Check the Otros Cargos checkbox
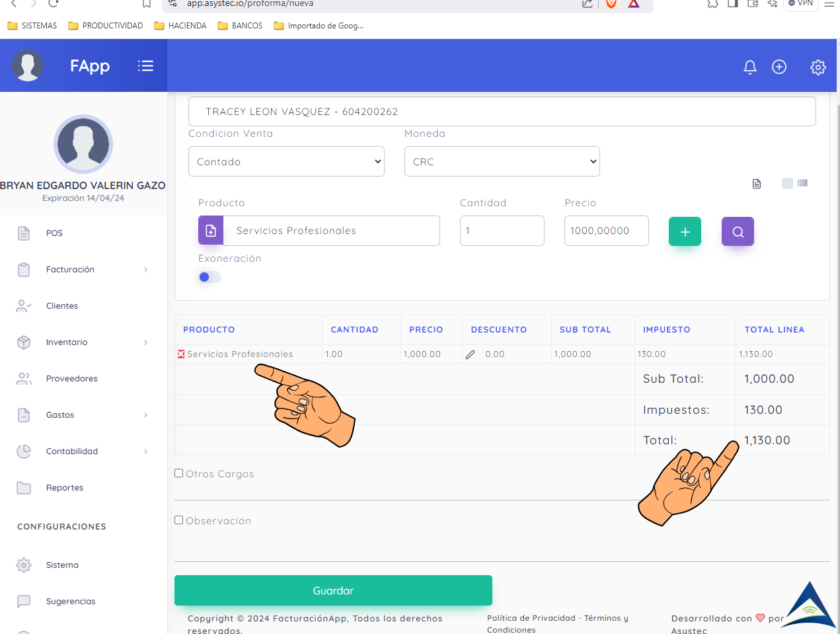Screen dimensions: 840x634 (x=179, y=473)
